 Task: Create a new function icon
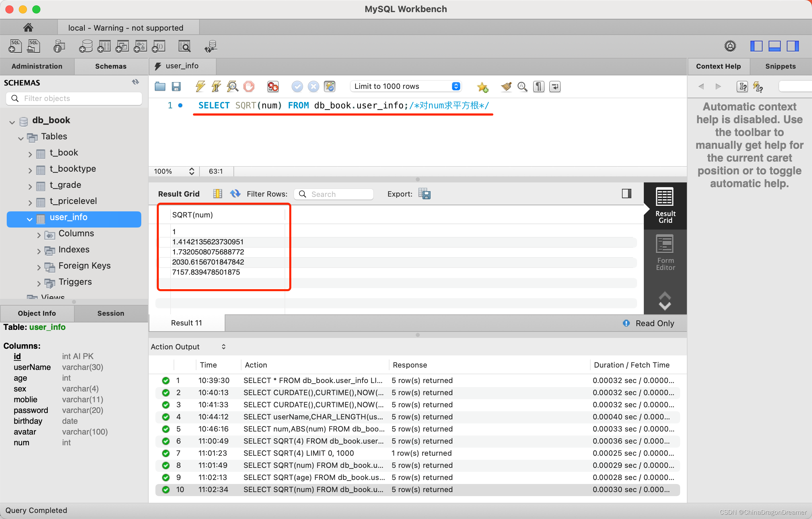pyautogui.click(x=158, y=46)
